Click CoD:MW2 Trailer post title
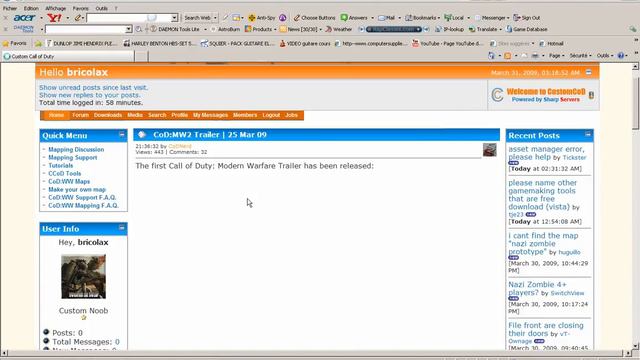The image size is (640, 360). click(x=210, y=135)
